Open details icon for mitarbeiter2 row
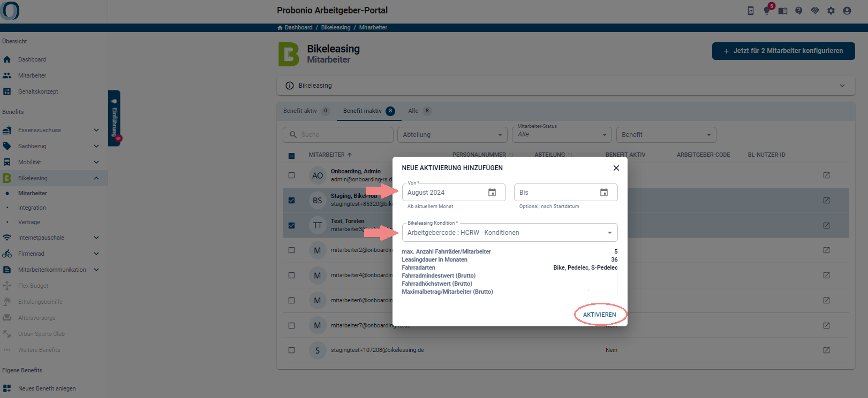 tap(826, 250)
